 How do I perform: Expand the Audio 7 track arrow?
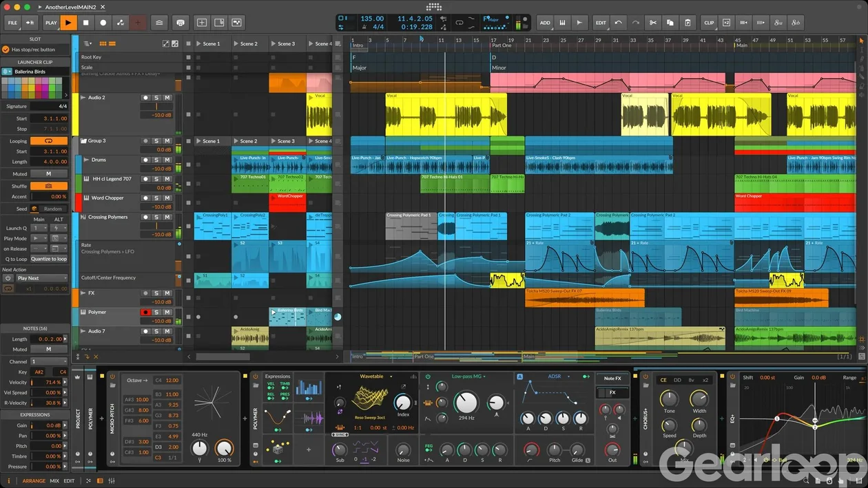(83, 331)
